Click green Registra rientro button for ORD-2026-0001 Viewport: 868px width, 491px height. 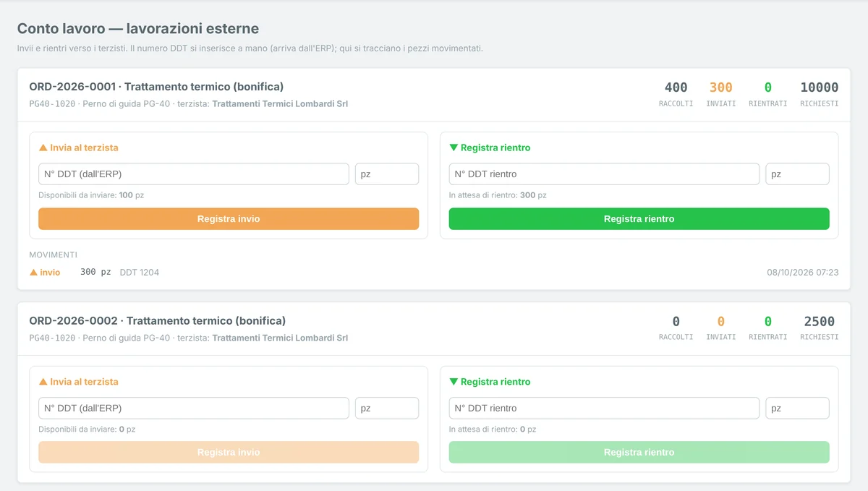639,219
